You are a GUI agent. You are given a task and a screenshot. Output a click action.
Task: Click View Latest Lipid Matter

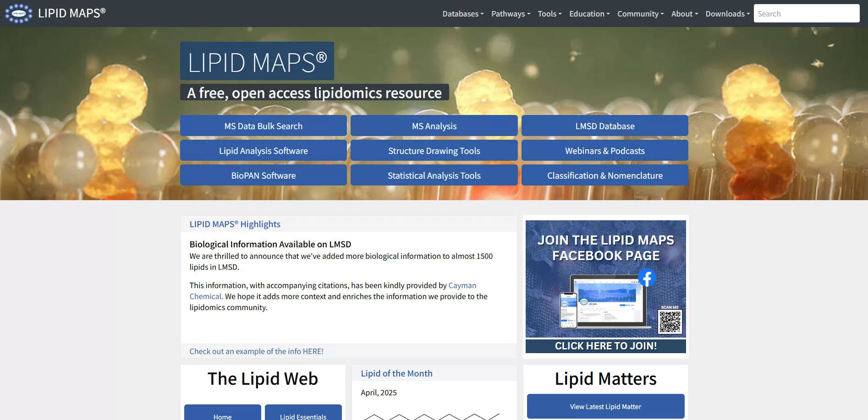[605, 406]
